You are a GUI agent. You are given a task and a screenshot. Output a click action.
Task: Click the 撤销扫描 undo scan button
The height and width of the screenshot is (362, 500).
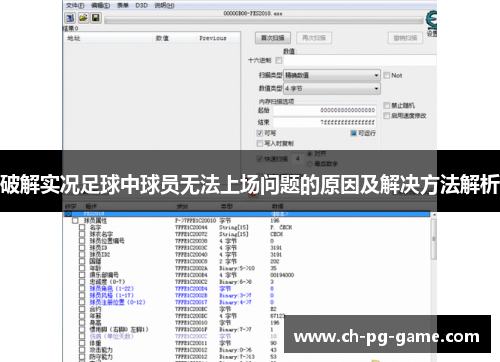click(405, 38)
